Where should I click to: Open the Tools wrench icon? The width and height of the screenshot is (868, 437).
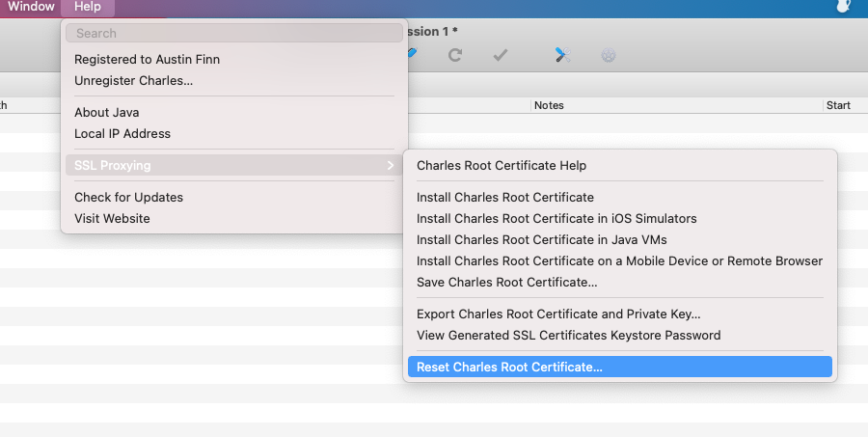pos(562,55)
